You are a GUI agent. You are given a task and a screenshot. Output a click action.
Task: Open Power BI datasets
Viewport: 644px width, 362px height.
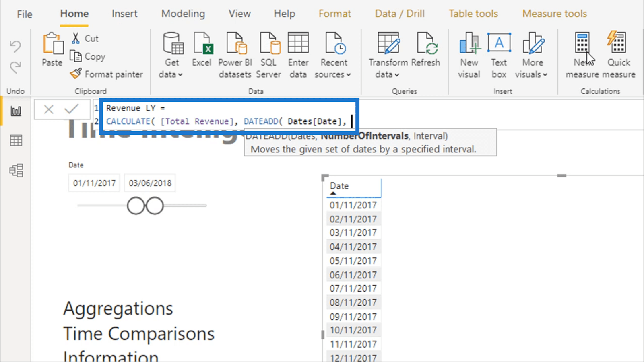(x=235, y=56)
